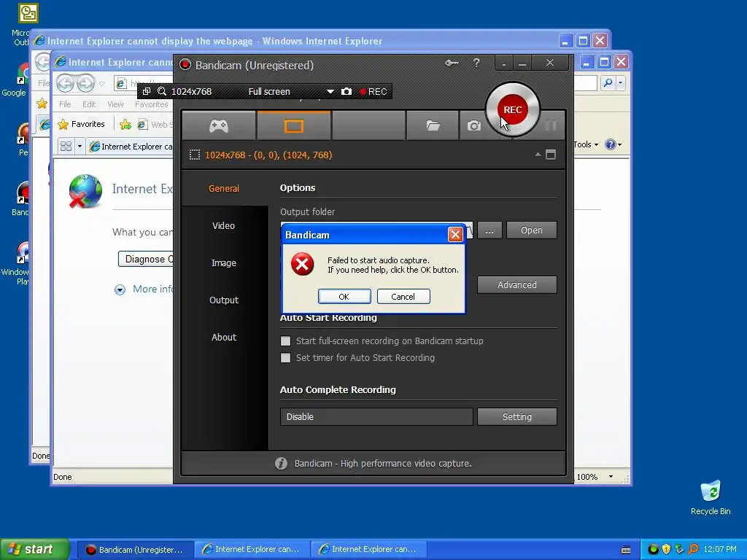Click the 1024x768 coordinates text
Screen dimensions: 747x560
[x=268, y=155]
